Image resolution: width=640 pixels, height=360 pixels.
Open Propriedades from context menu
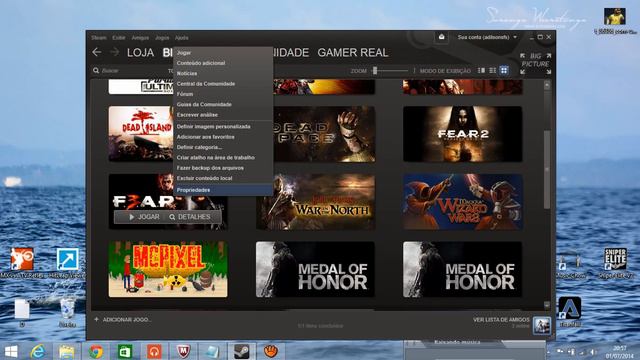point(223,190)
